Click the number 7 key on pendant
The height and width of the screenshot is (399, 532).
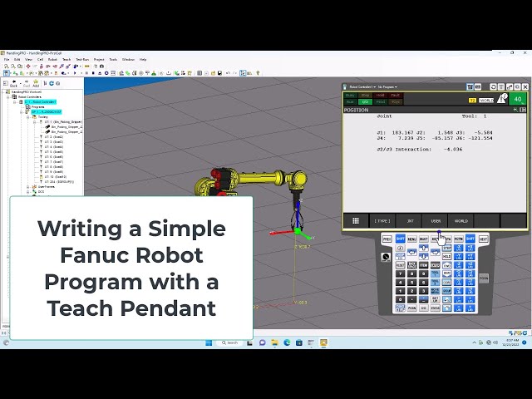coord(401,273)
